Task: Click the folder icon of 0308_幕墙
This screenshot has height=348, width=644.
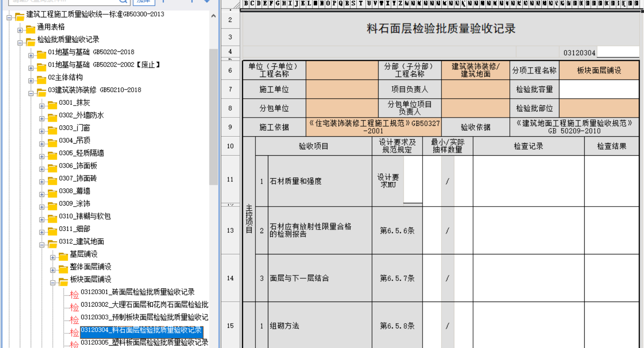Action: pyautogui.click(x=52, y=194)
